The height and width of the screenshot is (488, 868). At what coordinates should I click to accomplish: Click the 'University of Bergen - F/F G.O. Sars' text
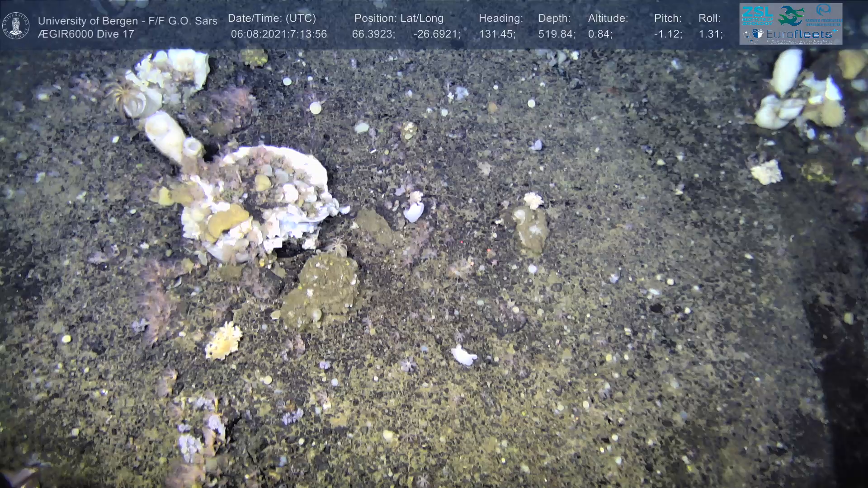[x=127, y=21]
